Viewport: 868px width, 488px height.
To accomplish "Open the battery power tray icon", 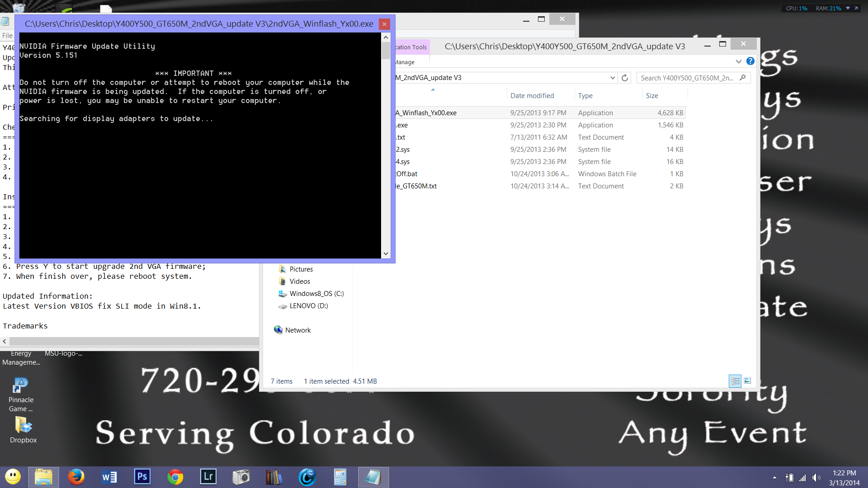I will (x=789, y=478).
